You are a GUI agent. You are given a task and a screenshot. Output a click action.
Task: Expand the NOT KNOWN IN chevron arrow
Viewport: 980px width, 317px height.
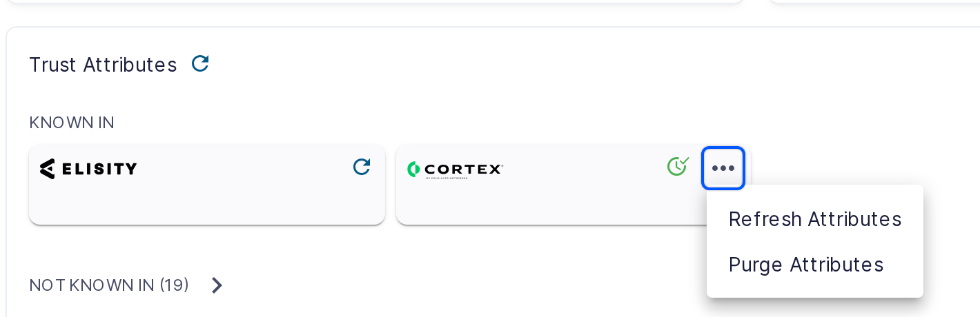(x=217, y=285)
